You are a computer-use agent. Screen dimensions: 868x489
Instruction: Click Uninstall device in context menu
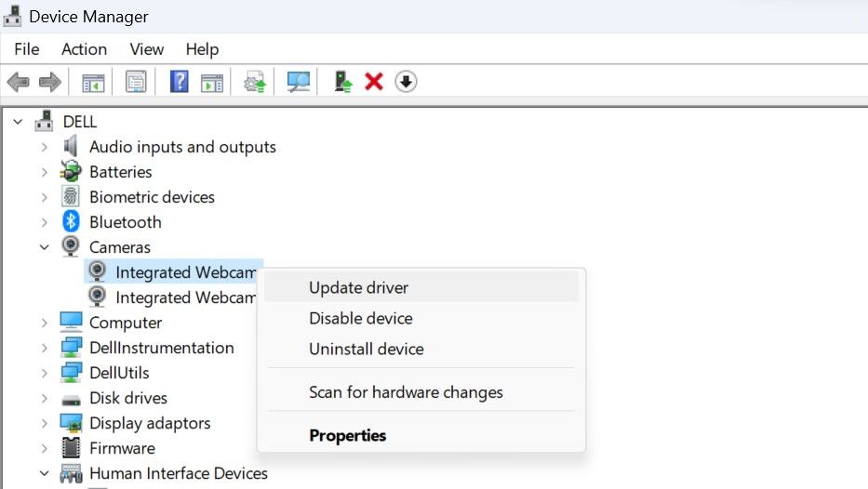[x=366, y=350]
